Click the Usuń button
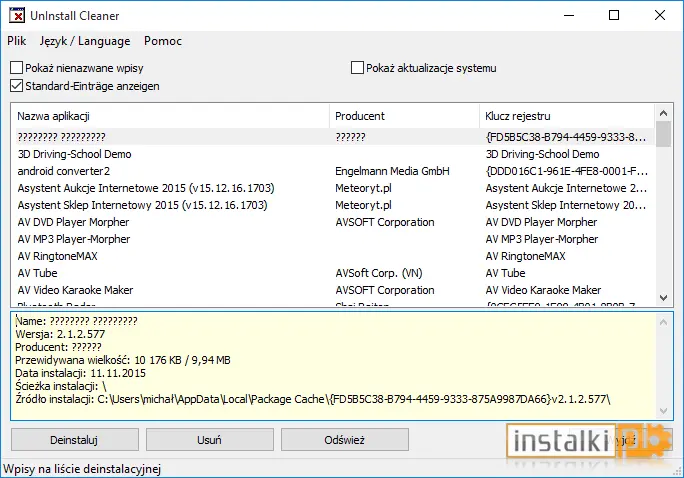Screen dimensions: 684x478 [x=210, y=440]
